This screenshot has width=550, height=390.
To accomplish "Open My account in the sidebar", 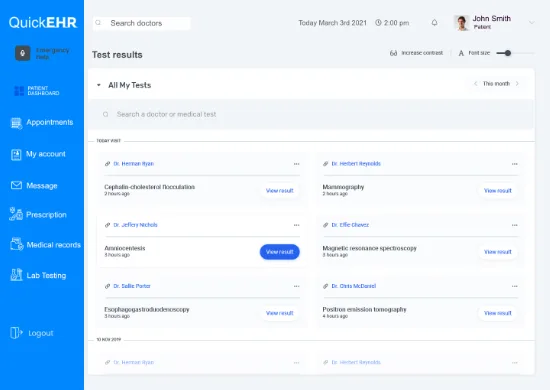I will pos(46,154).
